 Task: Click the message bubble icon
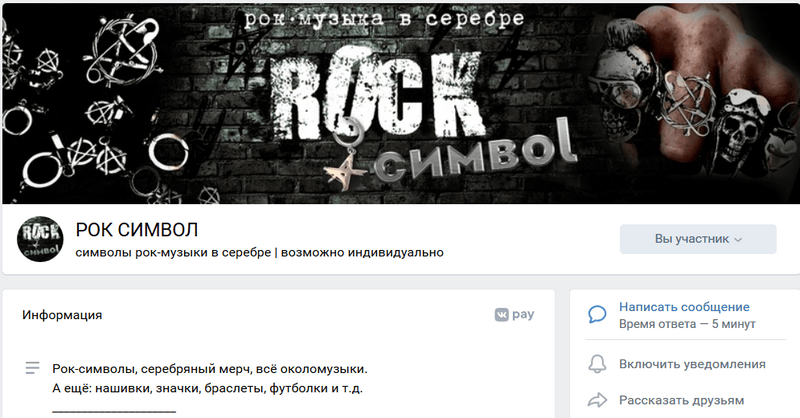[x=597, y=314]
